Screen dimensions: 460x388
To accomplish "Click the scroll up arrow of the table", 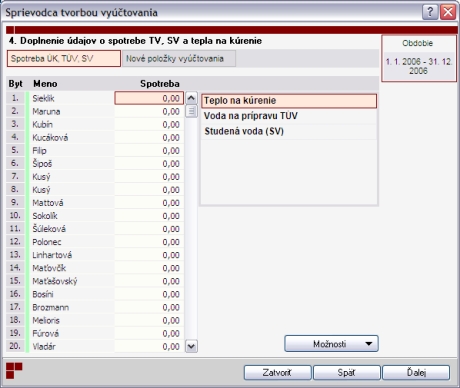I will point(191,98).
